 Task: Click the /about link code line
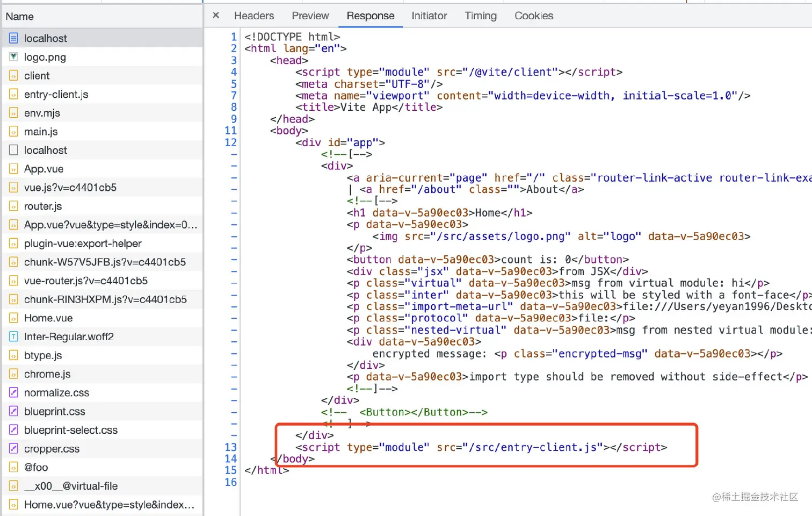466,189
